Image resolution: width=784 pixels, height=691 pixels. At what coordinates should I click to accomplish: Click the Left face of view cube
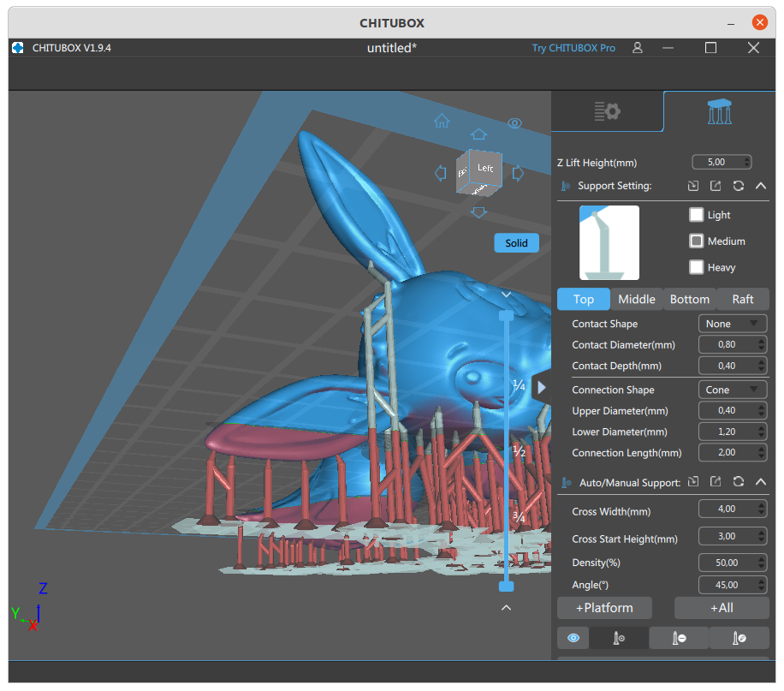click(x=485, y=168)
